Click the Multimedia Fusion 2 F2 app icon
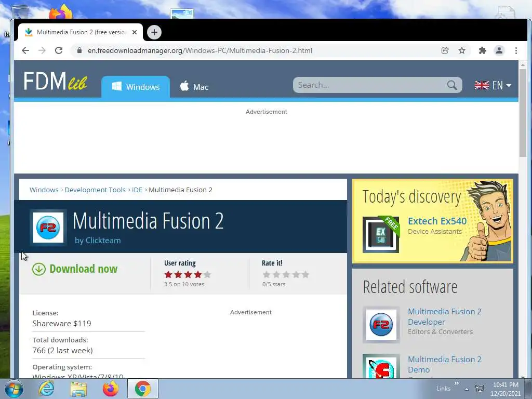This screenshot has width=532, height=399. point(48,228)
